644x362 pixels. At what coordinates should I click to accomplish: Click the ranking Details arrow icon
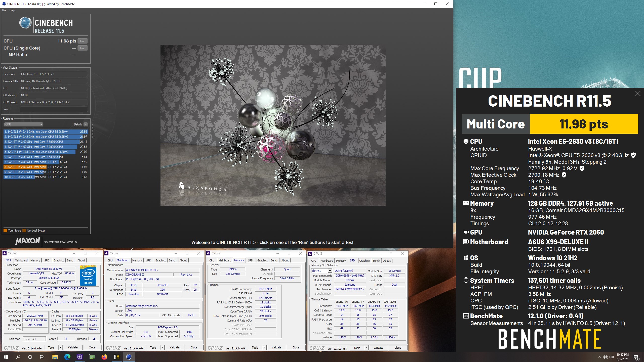(86, 124)
